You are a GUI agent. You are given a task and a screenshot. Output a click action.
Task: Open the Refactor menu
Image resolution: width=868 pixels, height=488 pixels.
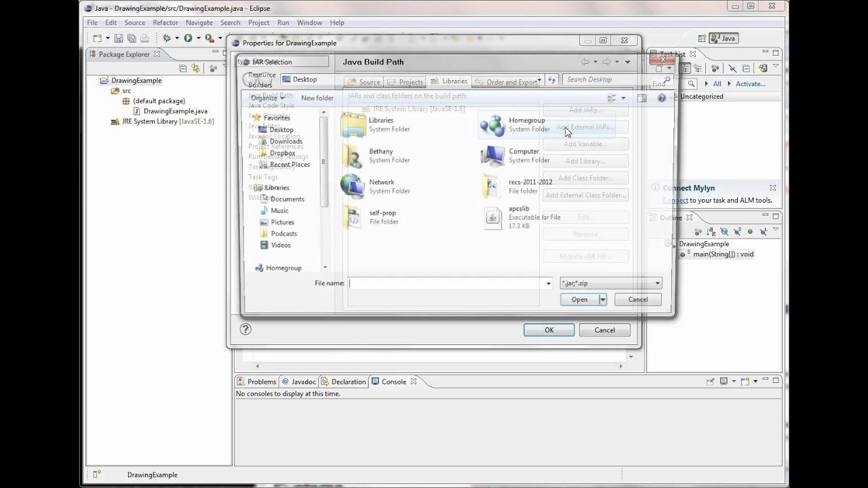click(165, 22)
